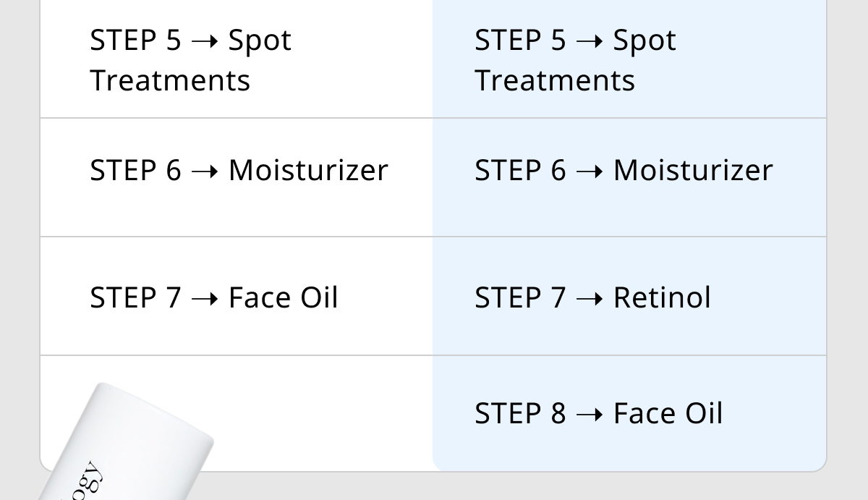
Task: Click the word Retinol
Action: [662, 297]
